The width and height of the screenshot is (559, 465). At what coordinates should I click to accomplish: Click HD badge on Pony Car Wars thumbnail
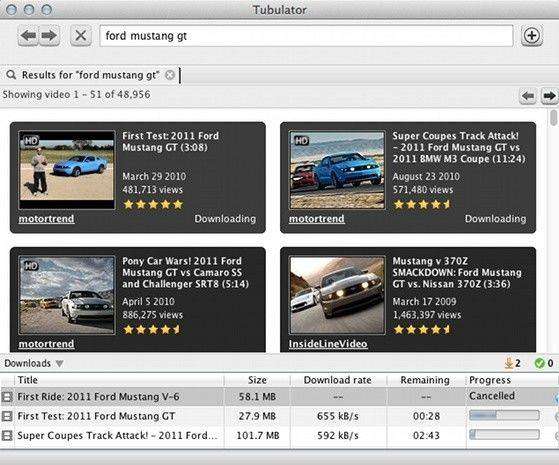[31, 266]
